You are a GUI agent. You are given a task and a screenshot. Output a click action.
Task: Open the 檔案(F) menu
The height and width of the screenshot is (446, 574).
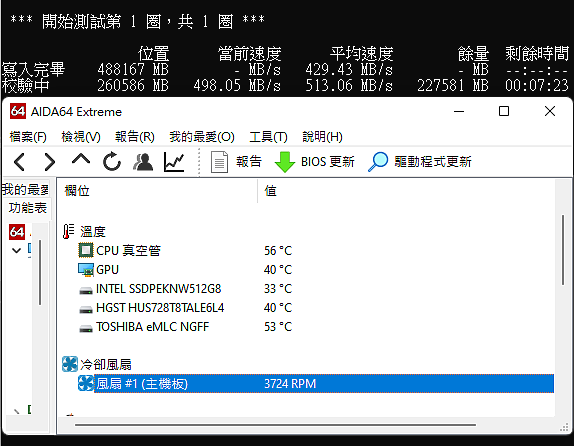(28, 137)
